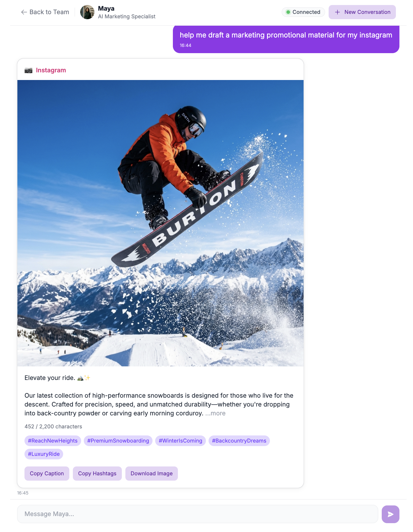Select the #BackcountryDreams hashtag chip

point(239,441)
